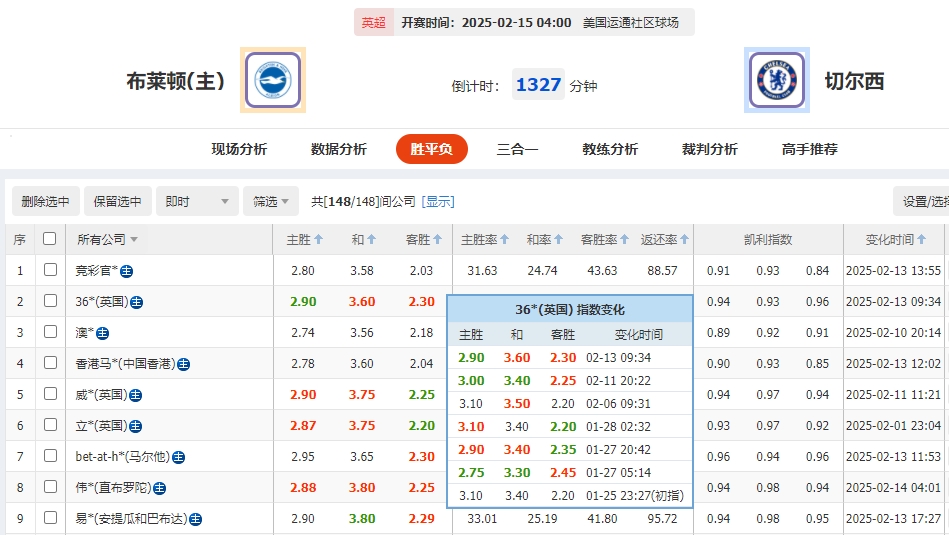949x535 pixels.
Task: Click the 主 icon beside 香港马*(中国香港)
Action: [183, 364]
